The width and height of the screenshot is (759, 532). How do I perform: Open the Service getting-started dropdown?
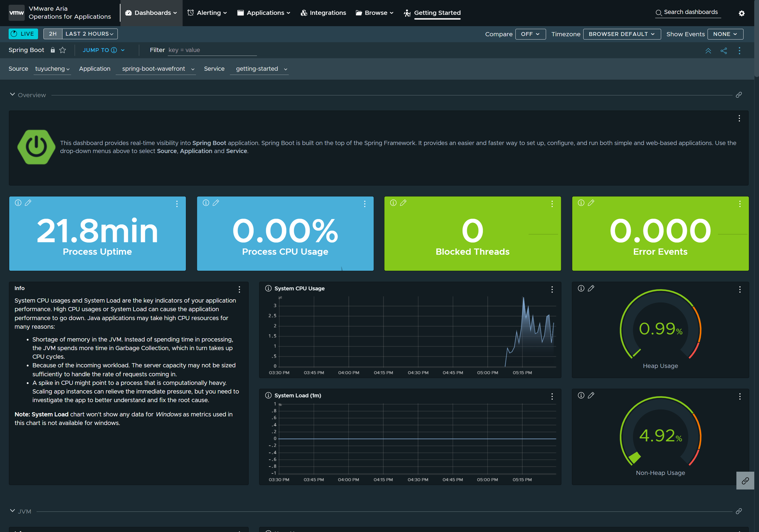coord(259,69)
